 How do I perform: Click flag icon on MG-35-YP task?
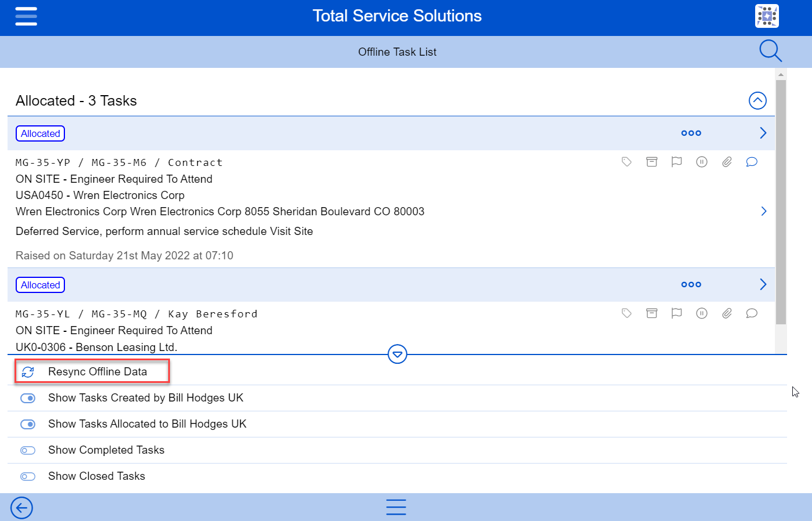pyautogui.click(x=676, y=162)
